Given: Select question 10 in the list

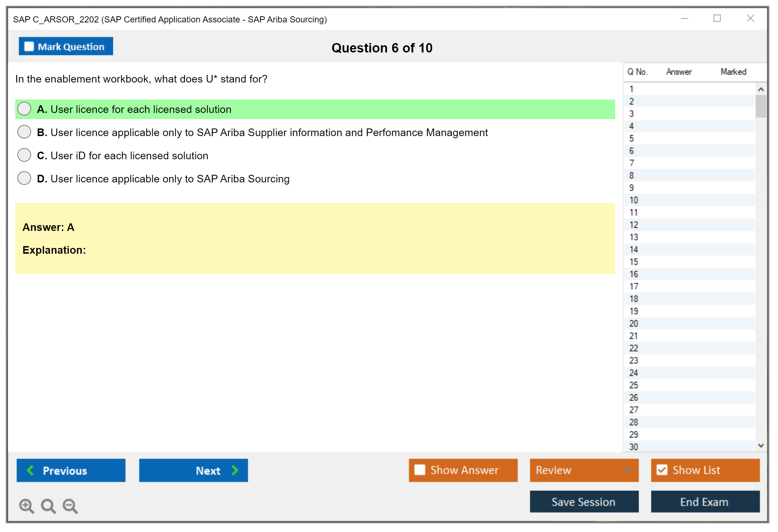Looking at the screenshot, I should (634, 200).
